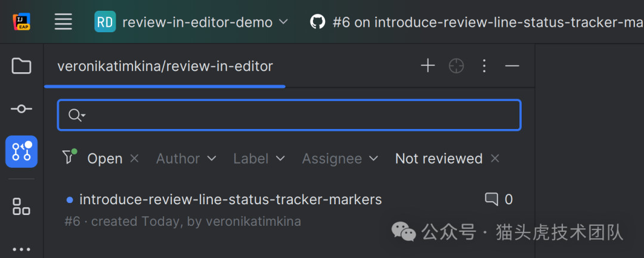
Task: Open the Project folder tool window
Action: [21, 66]
